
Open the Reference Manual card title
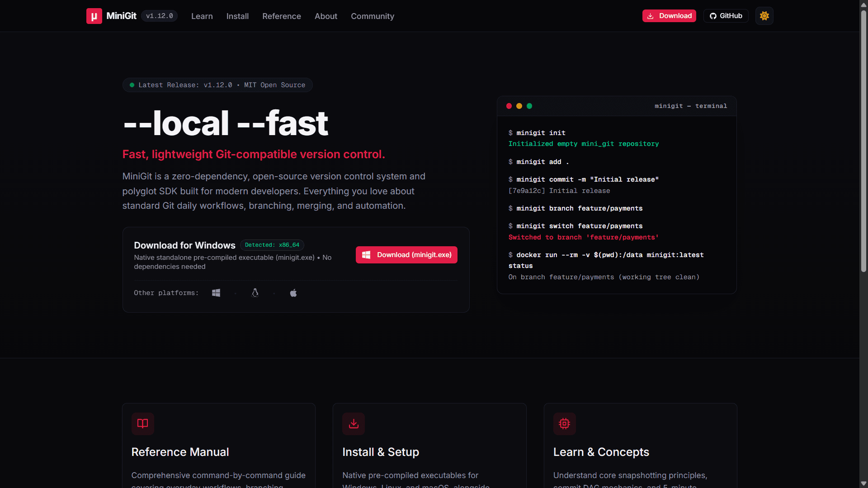pyautogui.click(x=180, y=452)
